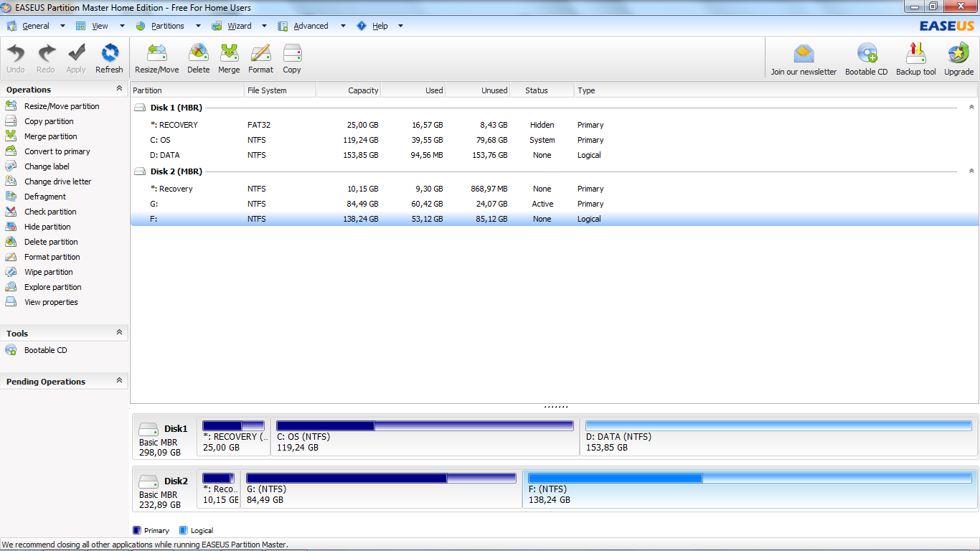
Task: Sort by Capacity column header
Action: (x=348, y=90)
